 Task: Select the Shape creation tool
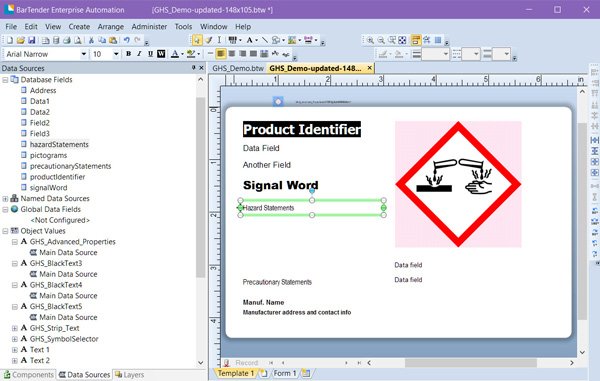pos(276,40)
